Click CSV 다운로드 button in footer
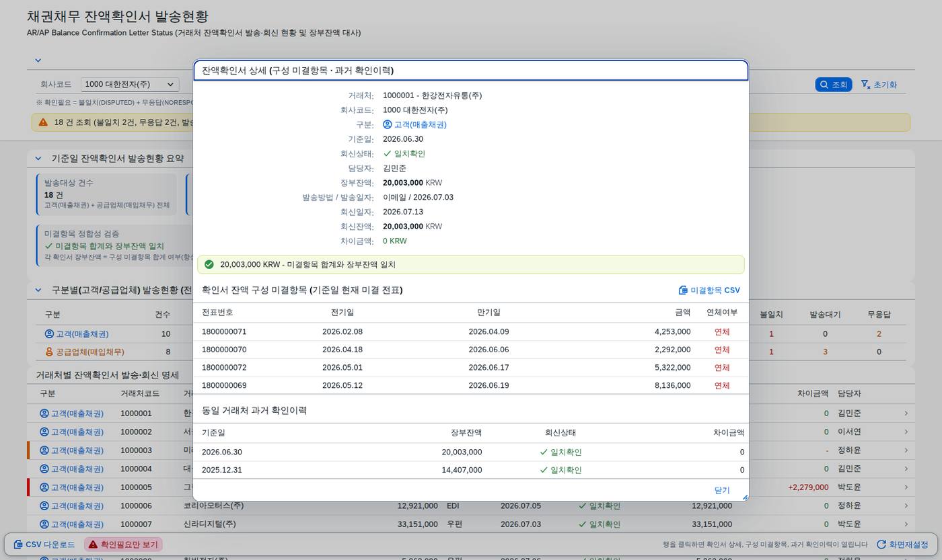 [x=44, y=545]
